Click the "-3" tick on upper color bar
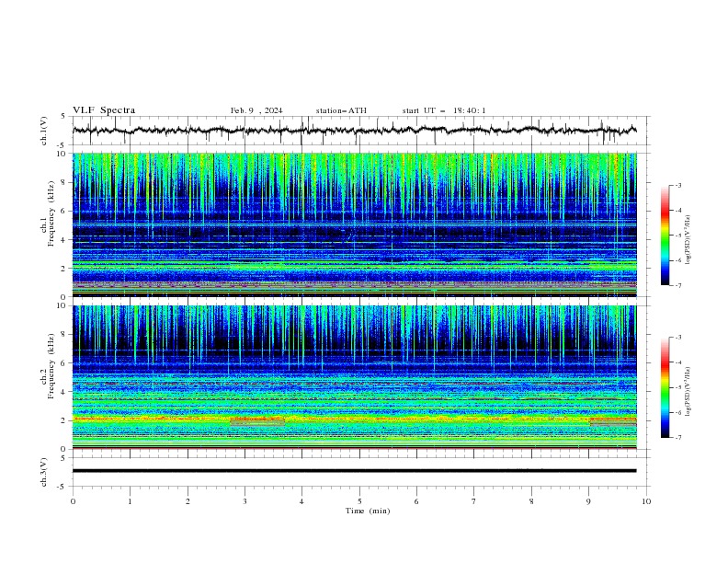The width and height of the screenshot is (728, 563). 677,186
